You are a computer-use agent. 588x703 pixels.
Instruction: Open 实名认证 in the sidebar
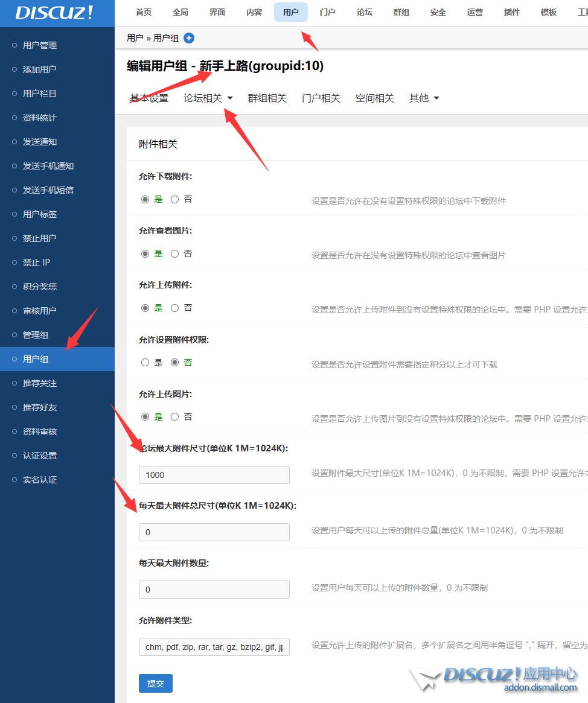tap(40, 480)
